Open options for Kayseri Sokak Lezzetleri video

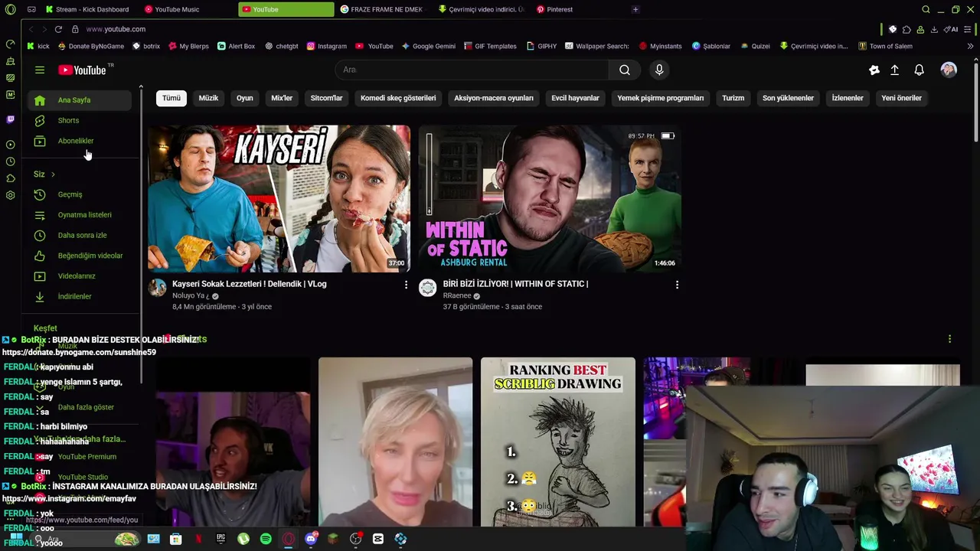(406, 285)
